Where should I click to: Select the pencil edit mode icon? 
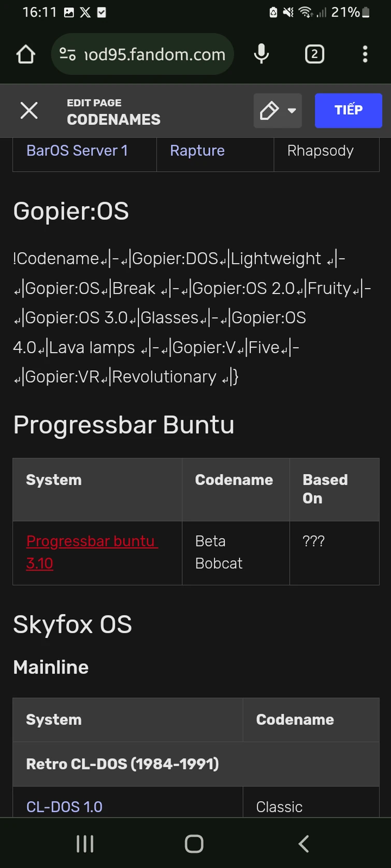pyautogui.click(x=270, y=110)
